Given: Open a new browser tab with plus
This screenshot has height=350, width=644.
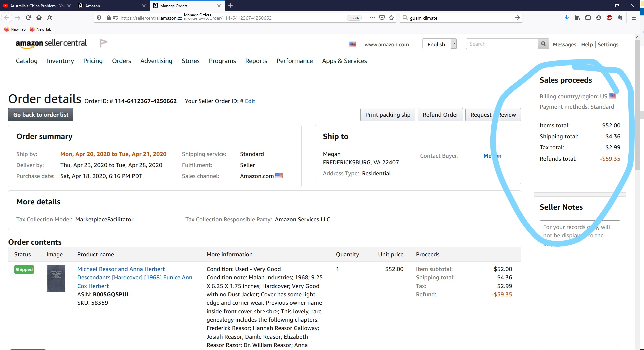Looking at the screenshot, I should tap(230, 5).
